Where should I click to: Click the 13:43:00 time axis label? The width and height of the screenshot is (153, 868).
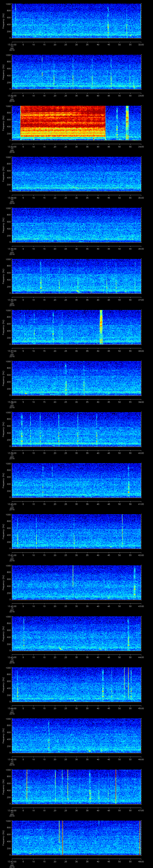(12, 657)
